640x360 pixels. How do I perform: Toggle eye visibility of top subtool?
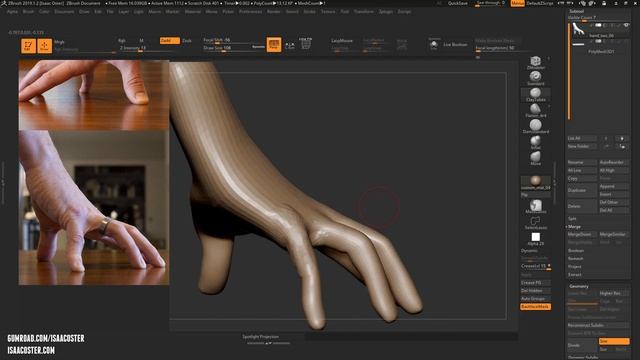pos(626,25)
